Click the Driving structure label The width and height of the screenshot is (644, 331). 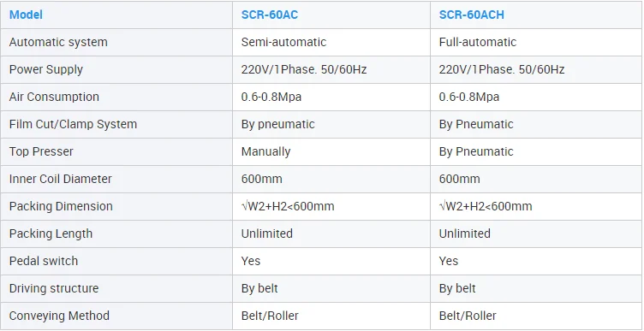click(54, 288)
